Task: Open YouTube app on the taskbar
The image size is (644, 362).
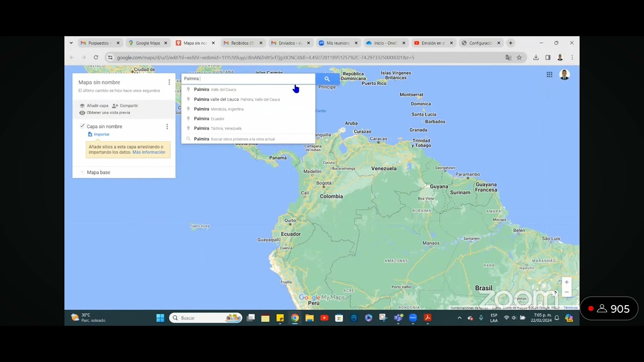Action: (x=324, y=318)
